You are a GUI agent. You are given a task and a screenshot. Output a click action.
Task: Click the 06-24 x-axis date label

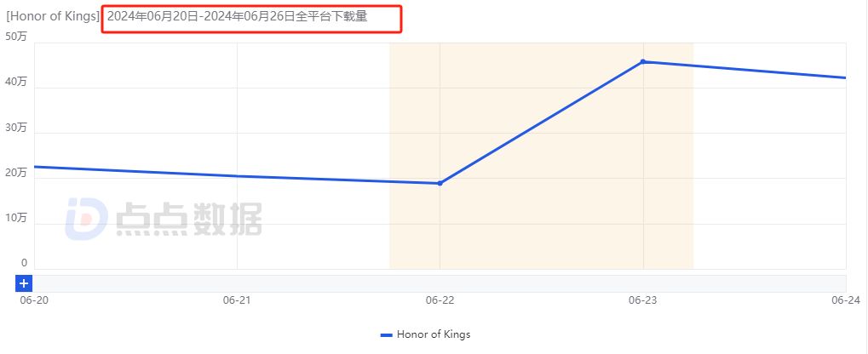click(844, 300)
